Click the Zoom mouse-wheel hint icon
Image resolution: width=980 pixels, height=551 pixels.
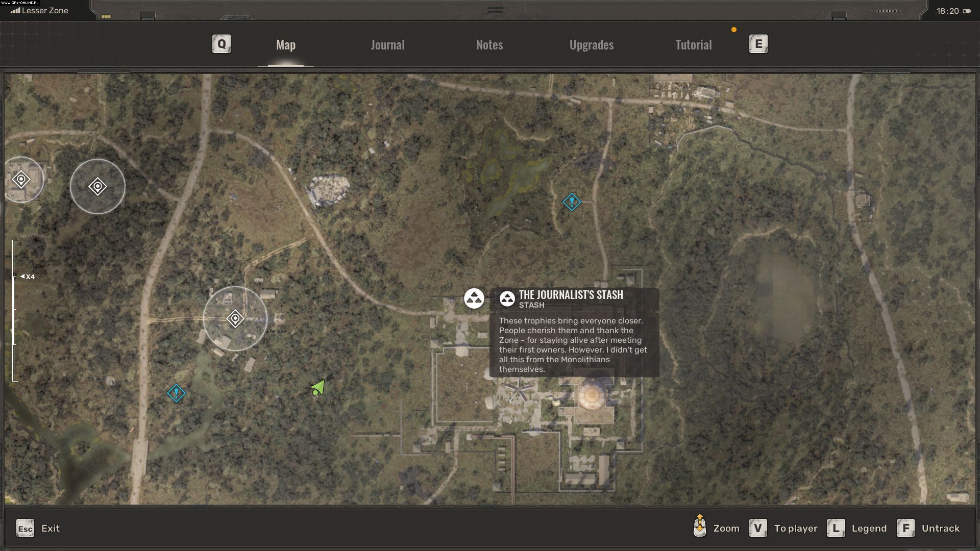tap(700, 527)
